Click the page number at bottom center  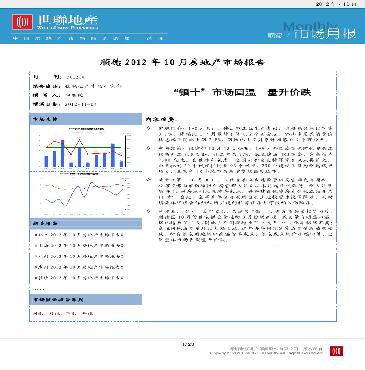coord(188,344)
